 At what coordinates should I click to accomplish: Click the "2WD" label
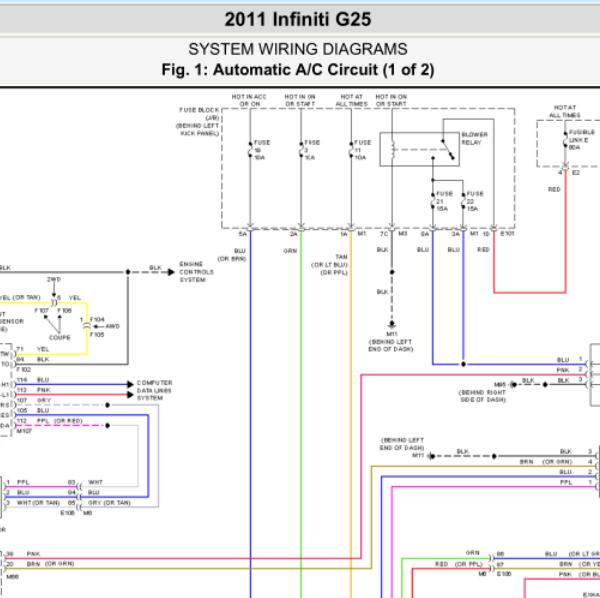54,279
